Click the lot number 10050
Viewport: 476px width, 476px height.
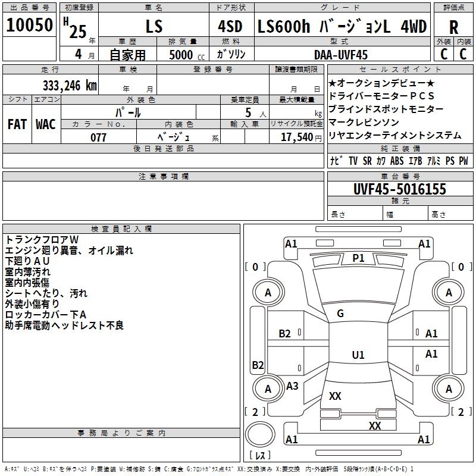[x=29, y=25]
